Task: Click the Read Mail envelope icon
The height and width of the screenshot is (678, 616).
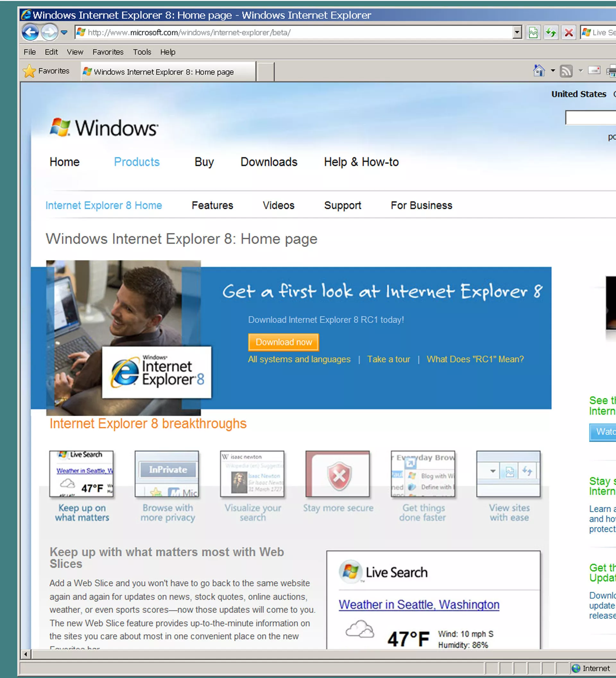Action: coord(594,70)
